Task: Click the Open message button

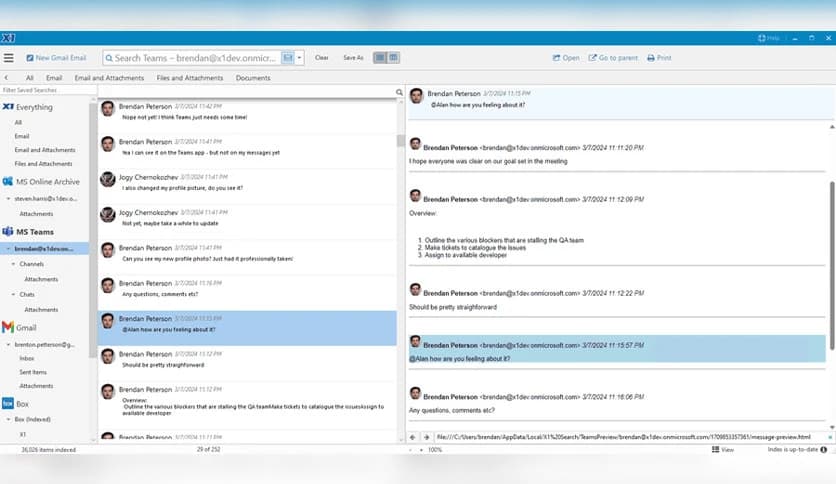Action: 566,58
